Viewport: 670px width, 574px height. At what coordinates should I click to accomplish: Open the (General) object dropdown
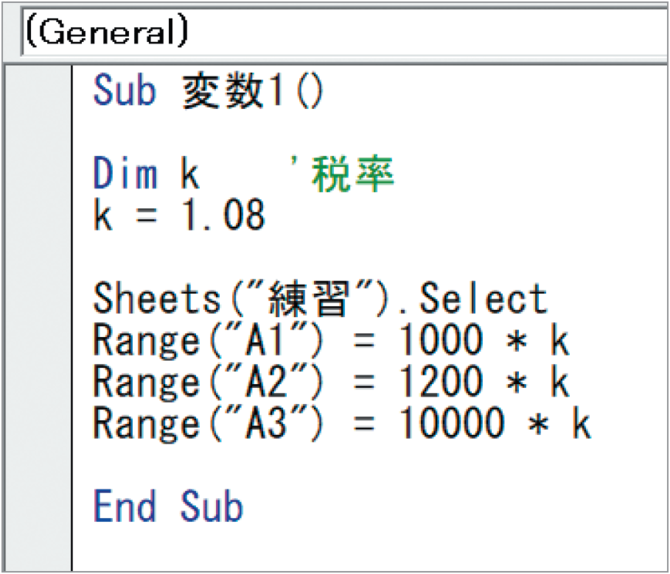point(345,32)
